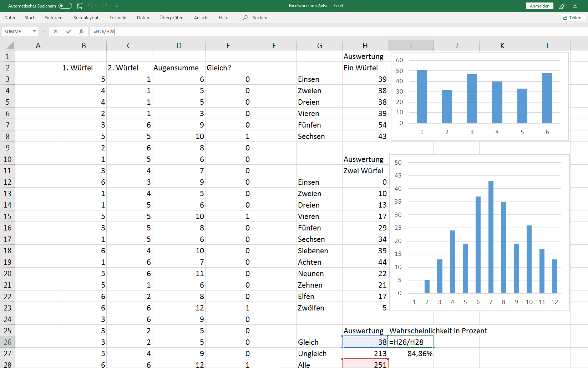Expand the Name Box dropdown arrow
588x368 pixels.
(x=35, y=31)
